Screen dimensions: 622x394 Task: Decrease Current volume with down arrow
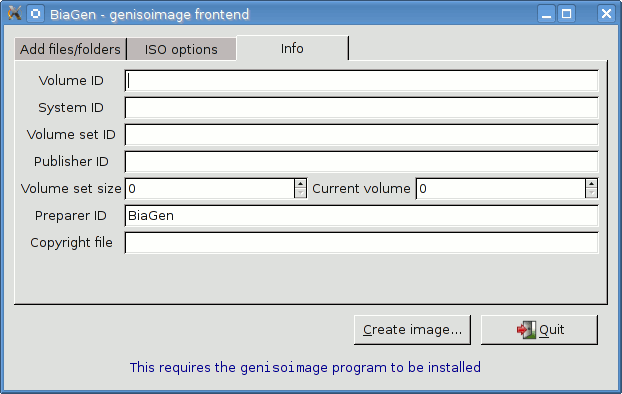[x=591, y=194]
